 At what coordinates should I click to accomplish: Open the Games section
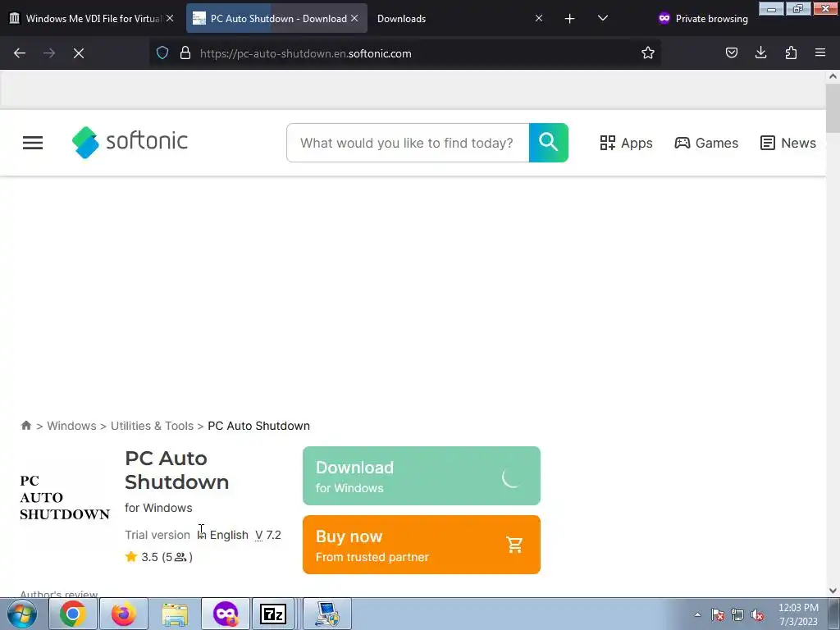706,143
